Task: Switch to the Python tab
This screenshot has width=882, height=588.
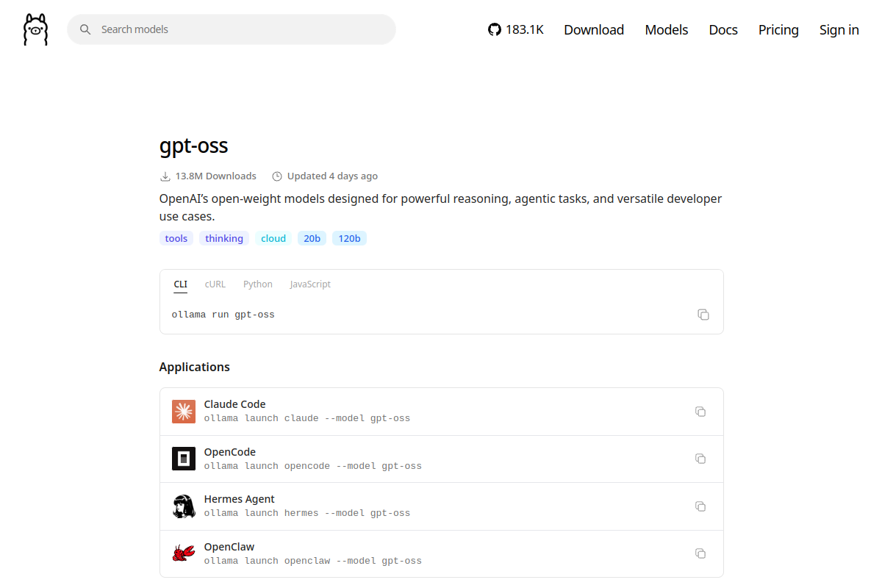Action: point(258,284)
